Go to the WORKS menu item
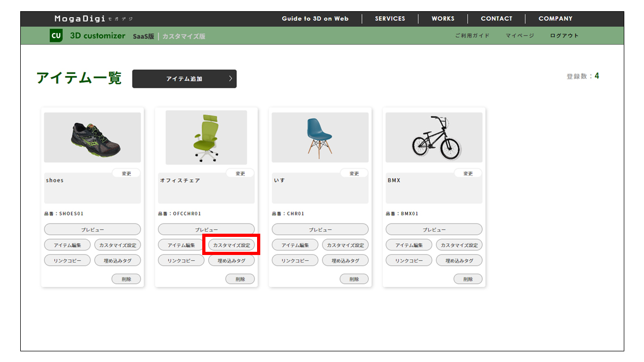The height and width of the screenshot is (362, 644). click(x=443, y=19)
